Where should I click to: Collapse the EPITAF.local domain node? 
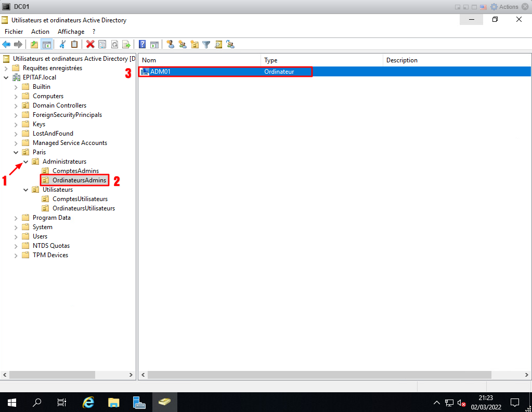6,77
